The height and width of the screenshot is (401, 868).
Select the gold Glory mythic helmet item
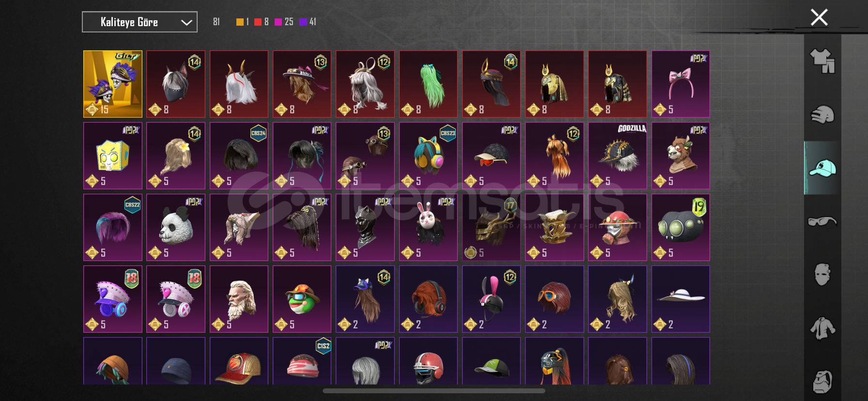coord(113,84)
